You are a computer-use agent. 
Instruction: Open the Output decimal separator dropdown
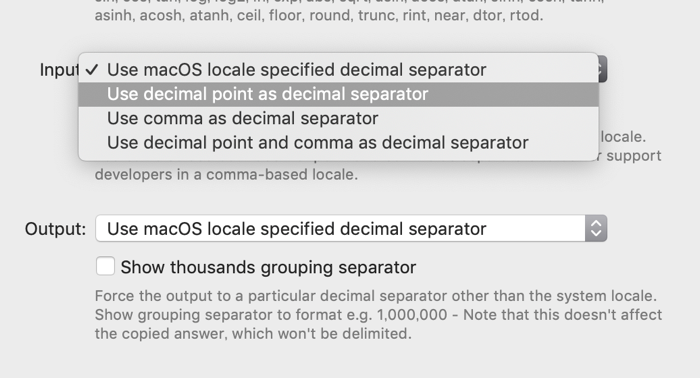(351, 228)
